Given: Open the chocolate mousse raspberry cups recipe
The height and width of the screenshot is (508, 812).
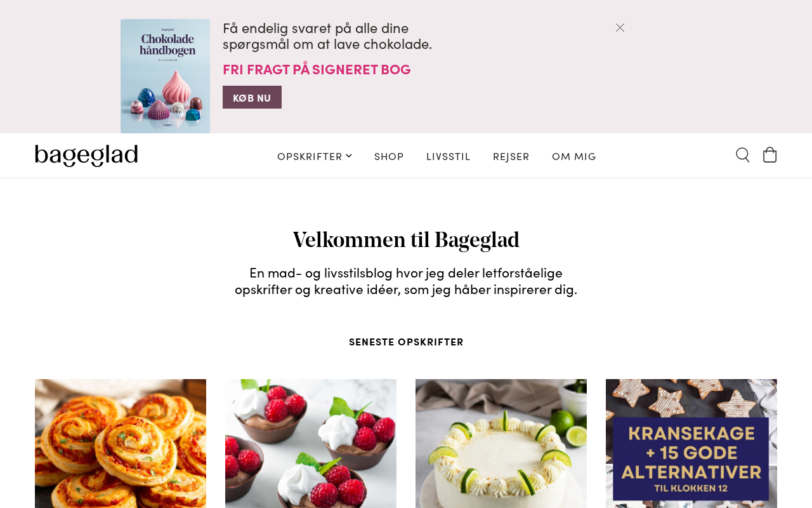Looking at the screenshot, I should [311, 443].
